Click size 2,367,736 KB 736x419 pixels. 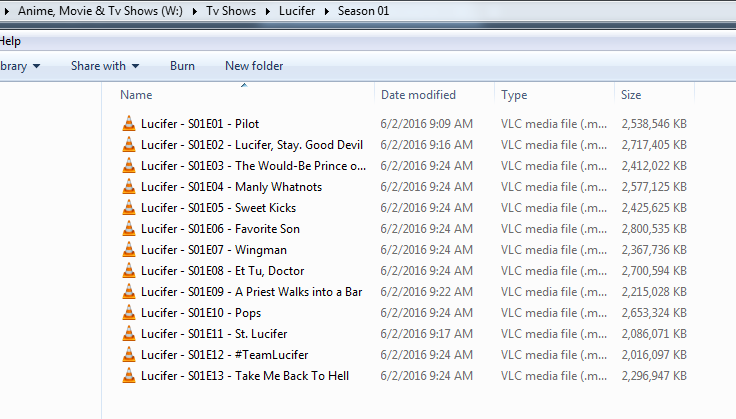pos(654,250)
